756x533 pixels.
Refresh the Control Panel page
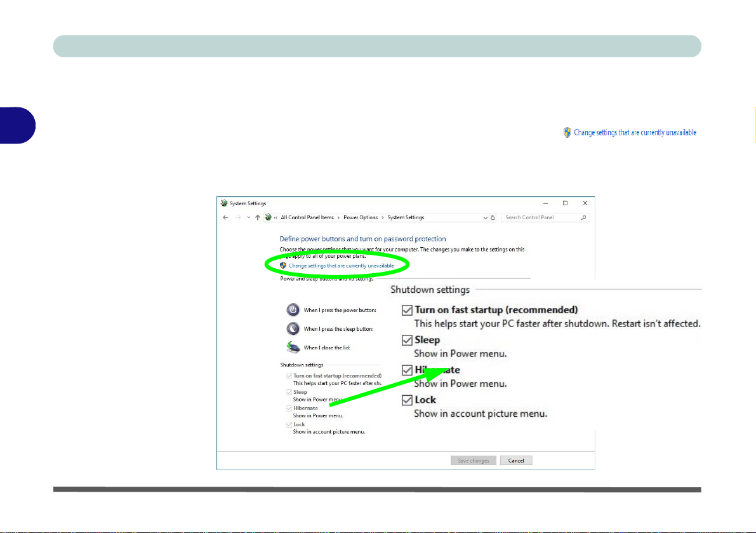(493, 217)
